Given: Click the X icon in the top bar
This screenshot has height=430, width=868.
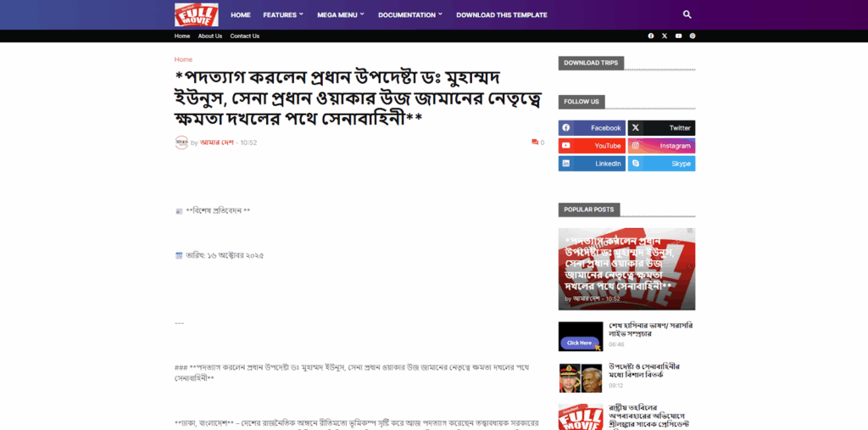Looking at the screenshot, I should point(665,36).
